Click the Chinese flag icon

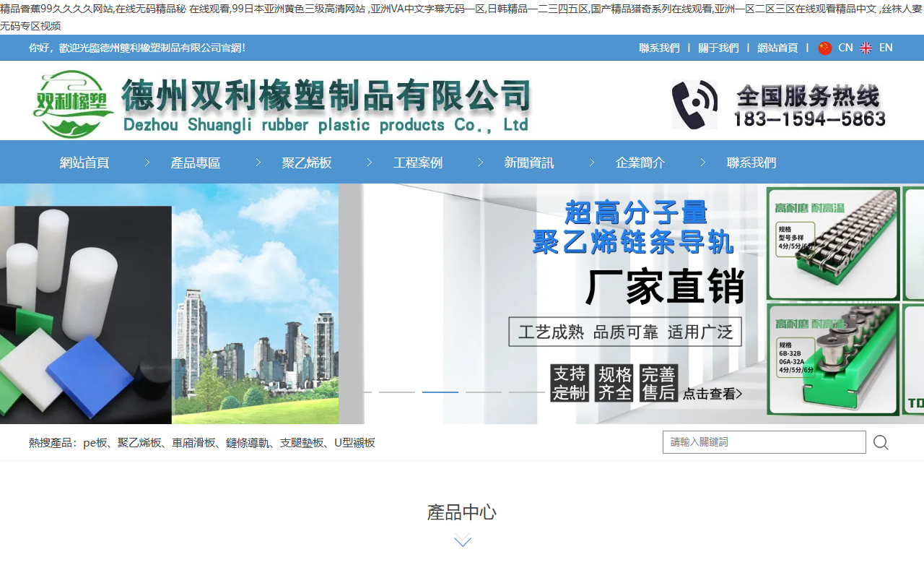pyautogui.click(x=824, y=48)
